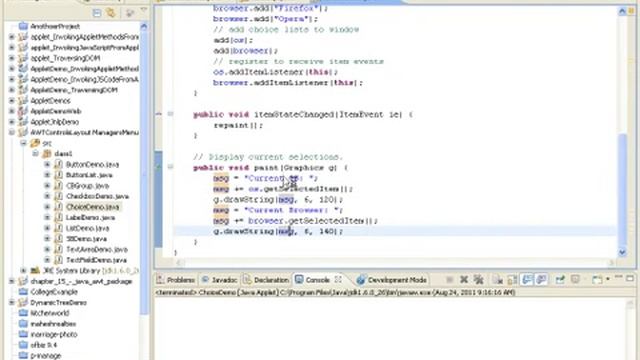Viewport: 640px width, 360px height.
Task: Open ButtonDemo.java in the tree
Action: coord(92,164)
